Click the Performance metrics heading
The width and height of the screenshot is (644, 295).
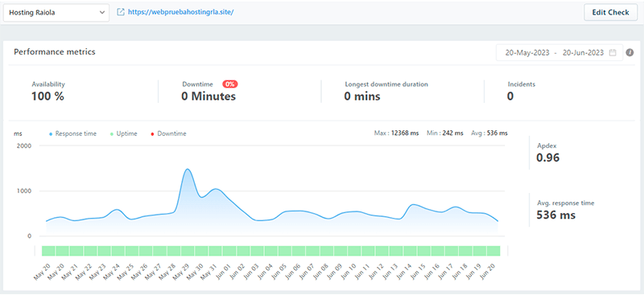55,52
